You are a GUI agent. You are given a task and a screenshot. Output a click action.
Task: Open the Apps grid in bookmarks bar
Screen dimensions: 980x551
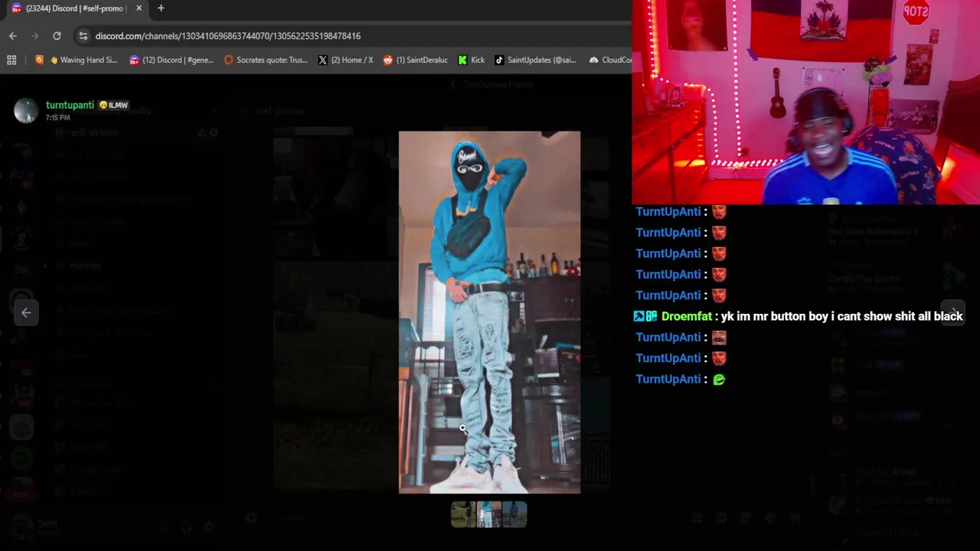(x=11, y=60)
